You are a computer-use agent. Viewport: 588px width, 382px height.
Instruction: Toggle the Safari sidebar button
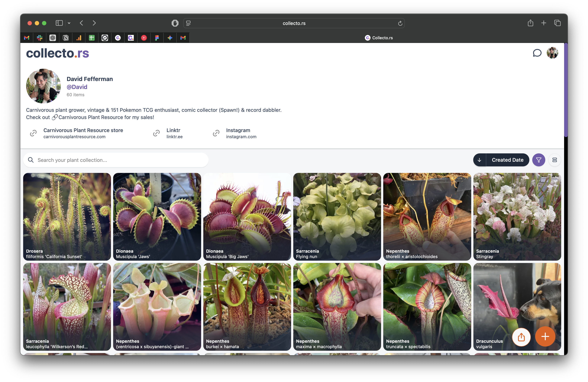59,23
